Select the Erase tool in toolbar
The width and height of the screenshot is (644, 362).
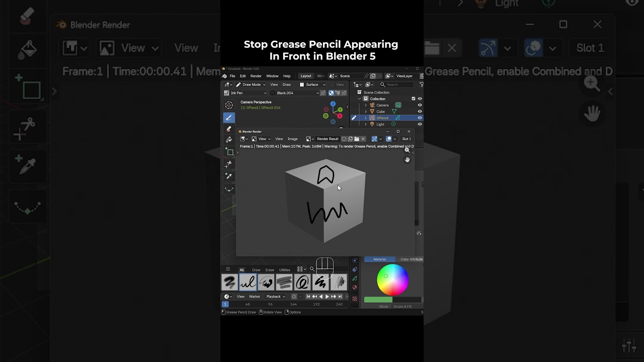pos(229,129)
